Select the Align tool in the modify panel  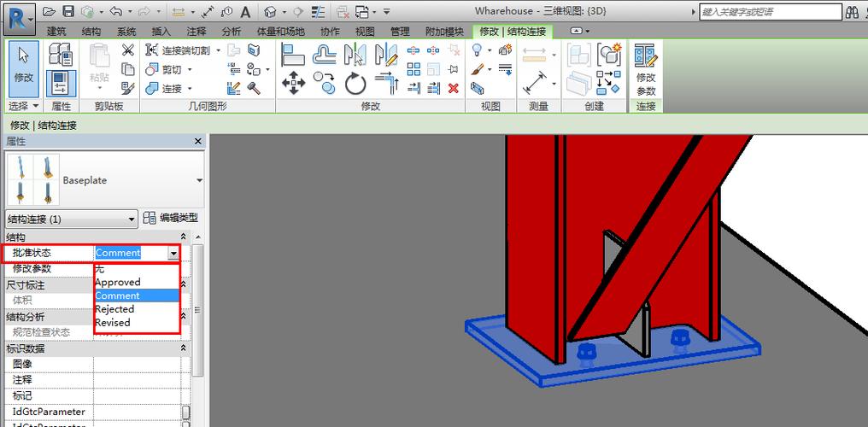(x=293, y=54)
